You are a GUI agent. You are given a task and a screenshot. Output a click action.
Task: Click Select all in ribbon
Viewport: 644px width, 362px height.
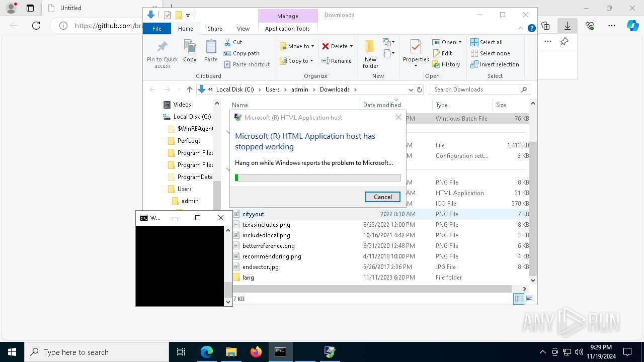[486, 42]
